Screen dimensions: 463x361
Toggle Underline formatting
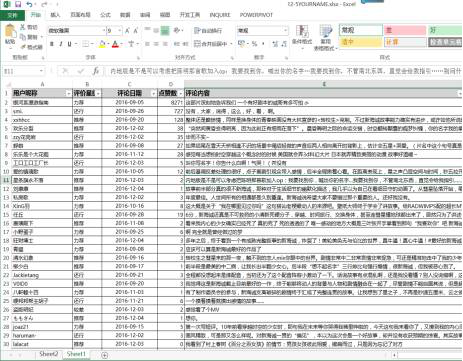(69, 44)
